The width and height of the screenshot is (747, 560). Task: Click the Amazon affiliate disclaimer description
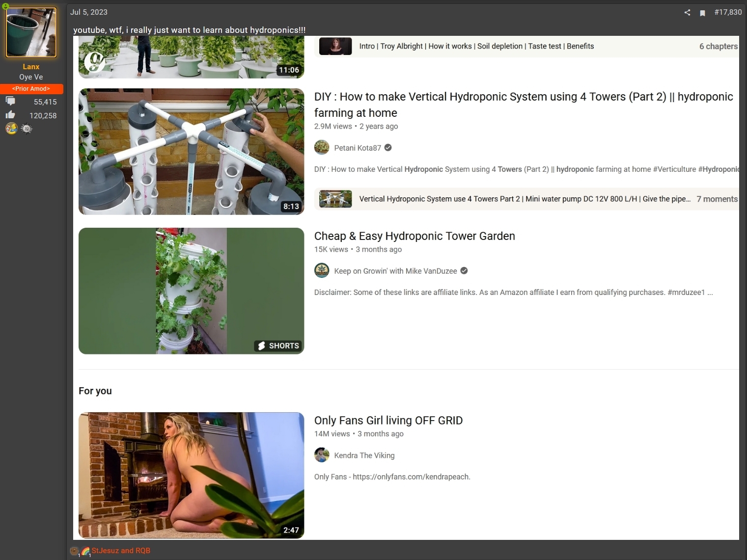pyautogui.click(x=514, y=293)
